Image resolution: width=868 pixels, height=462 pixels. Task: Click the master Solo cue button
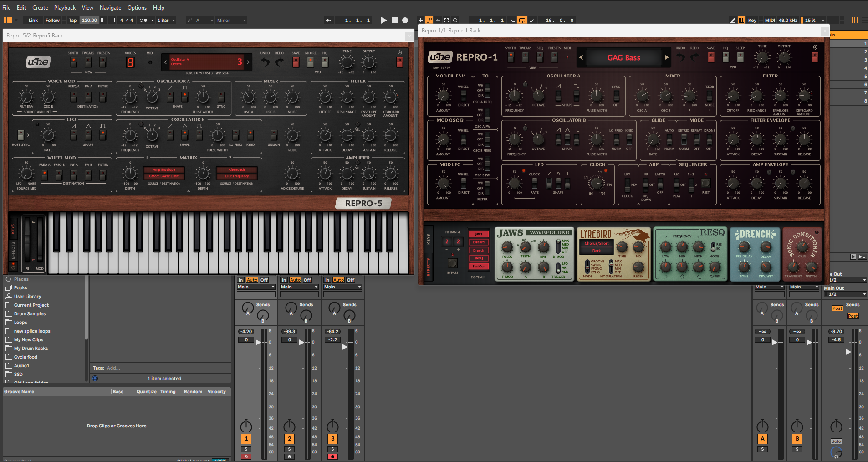(x=836, y=441)
